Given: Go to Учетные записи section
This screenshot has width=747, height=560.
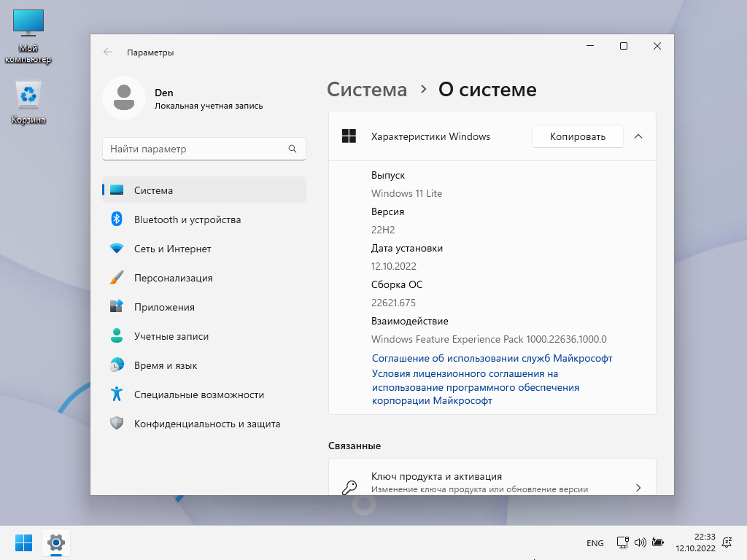Looking at the screenshot, I should click(171, 336).
